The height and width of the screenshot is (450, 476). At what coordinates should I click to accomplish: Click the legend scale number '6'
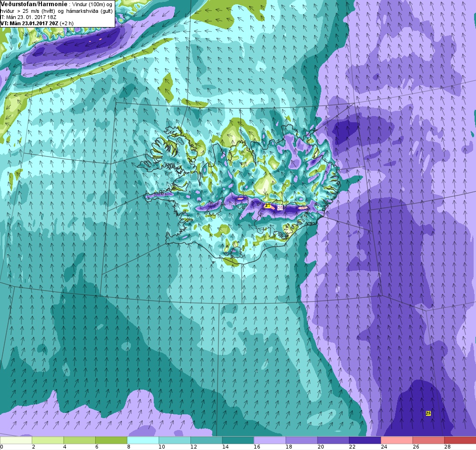tap(97, 447)
